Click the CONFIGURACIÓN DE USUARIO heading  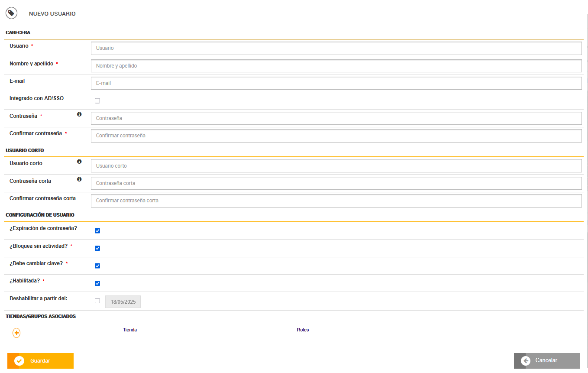pyautogui.click(x=40, y=215)
